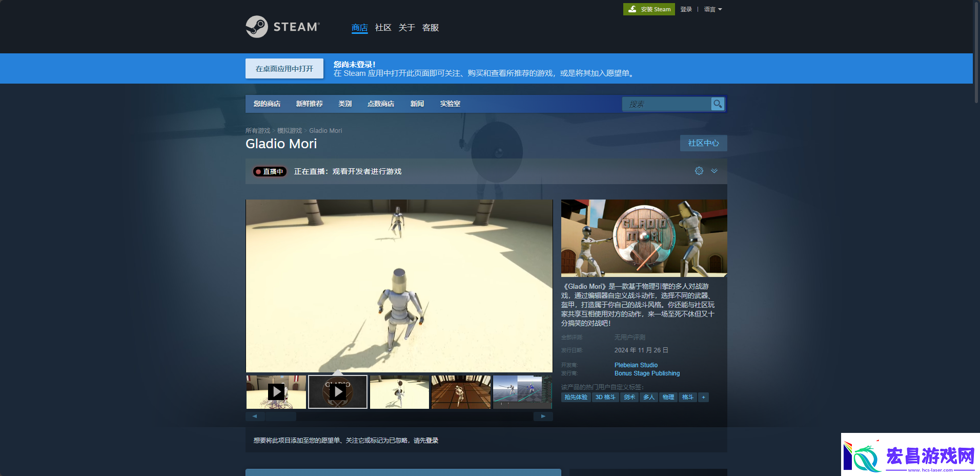Click 物理 tag

[x=668, y=397]
